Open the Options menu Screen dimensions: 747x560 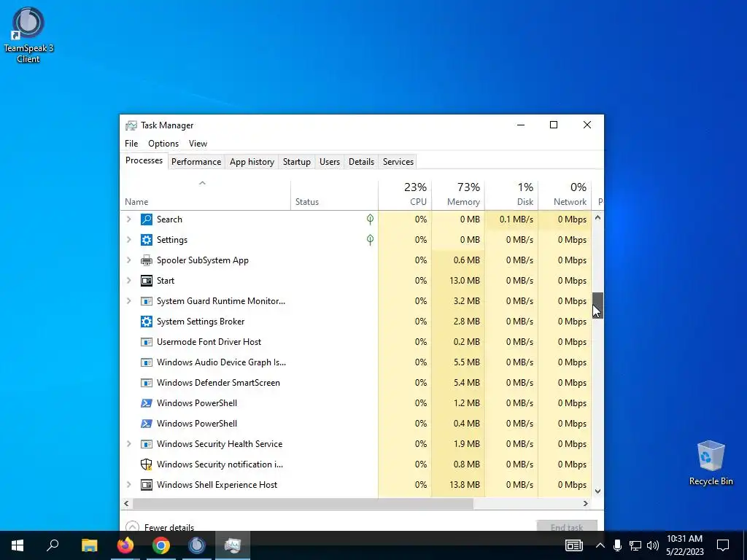(163, 144)
